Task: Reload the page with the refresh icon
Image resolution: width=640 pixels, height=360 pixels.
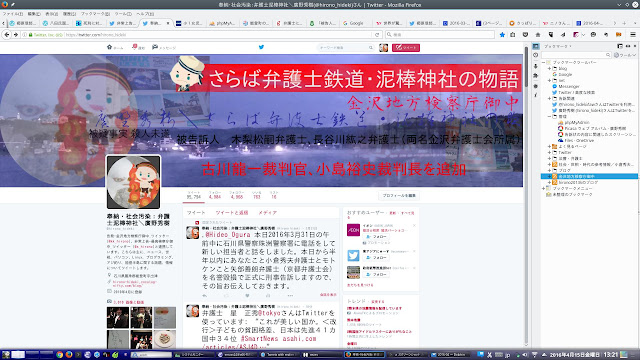Action: pos(377,35)
